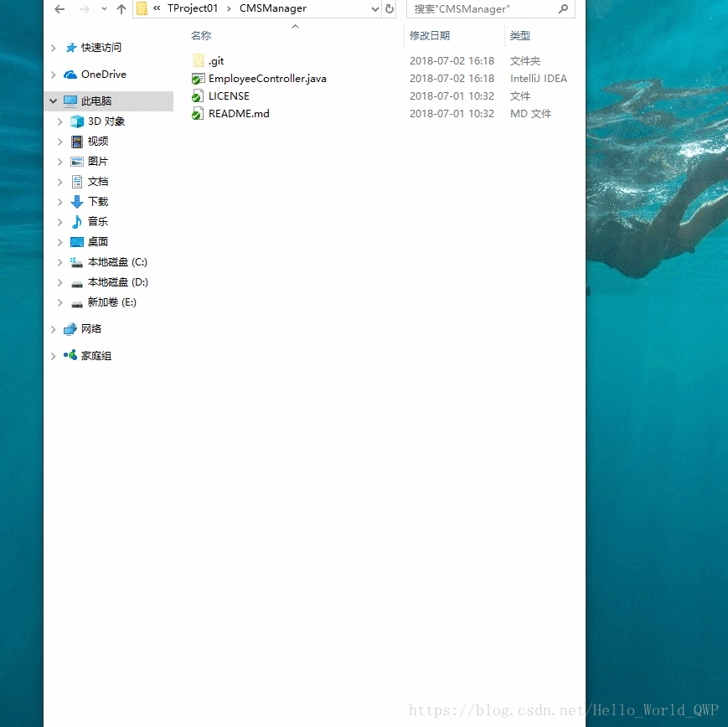This screenshot has height=727, width=728.
Task: Open the 文档 documents icon
Action: pos(77,182)
